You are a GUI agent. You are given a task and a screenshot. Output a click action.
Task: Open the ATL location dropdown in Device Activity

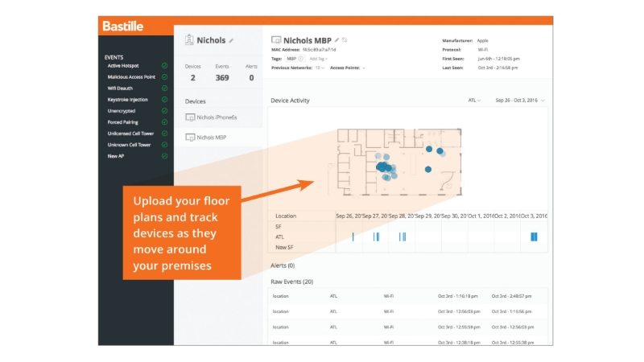[474, 100]
